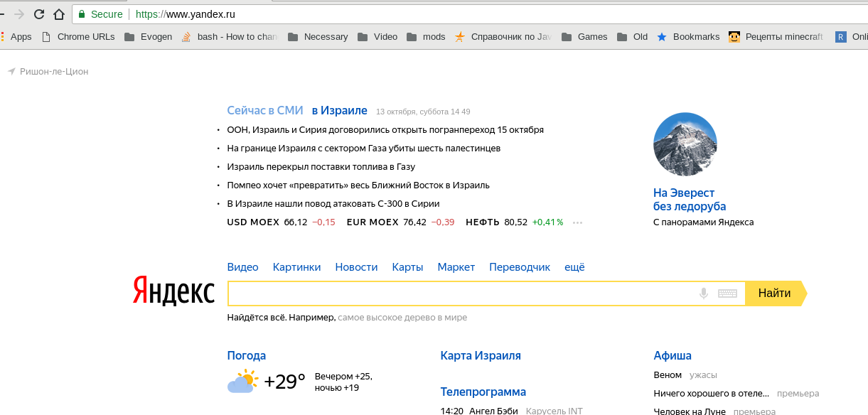Click the weather sun and cloud icon

pyautogui.click(x=242, y=382)
